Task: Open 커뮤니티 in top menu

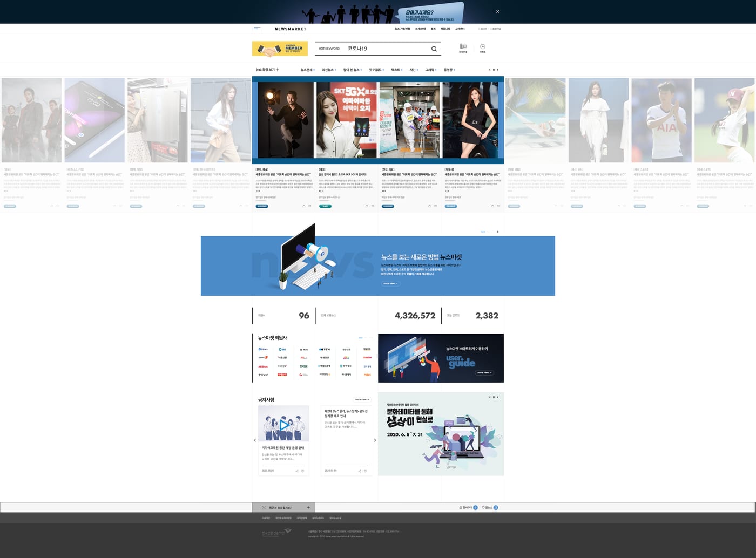Action: tap(445, 29)
